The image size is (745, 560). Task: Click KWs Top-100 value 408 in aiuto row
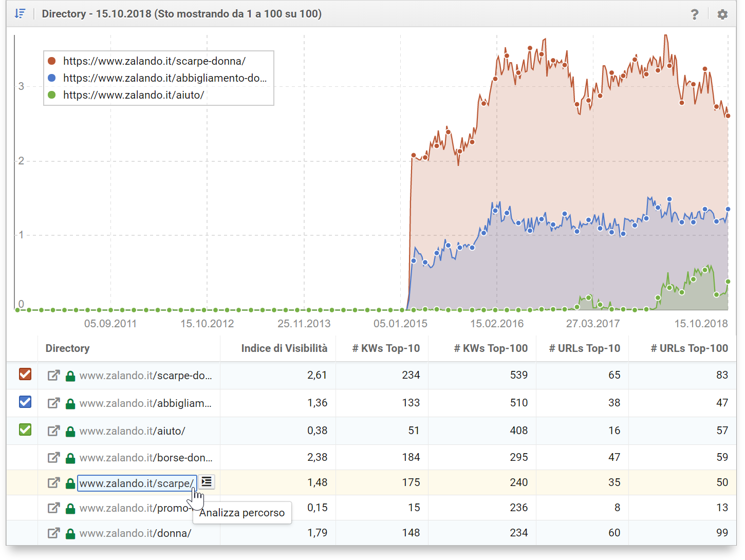tap(519, 431)
